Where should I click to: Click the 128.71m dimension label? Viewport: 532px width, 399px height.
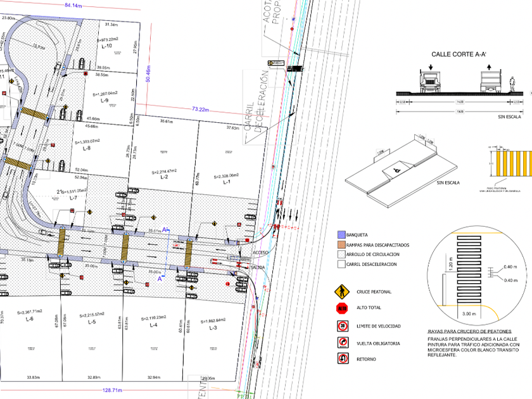tap(112, 390)
